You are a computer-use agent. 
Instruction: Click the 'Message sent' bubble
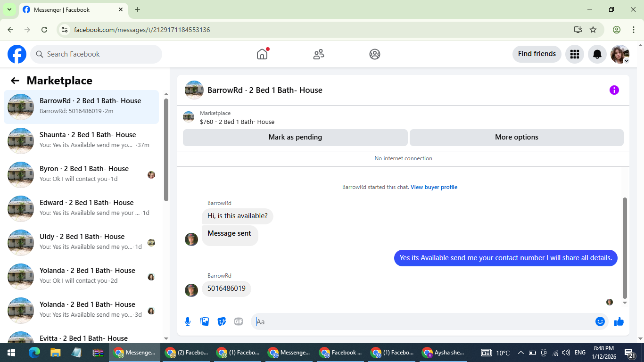coord(230,235)
